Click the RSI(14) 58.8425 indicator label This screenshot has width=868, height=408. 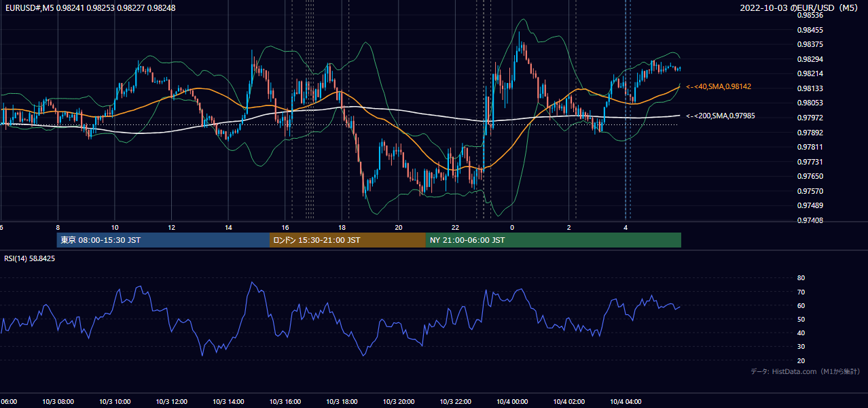tap(30, 258)
